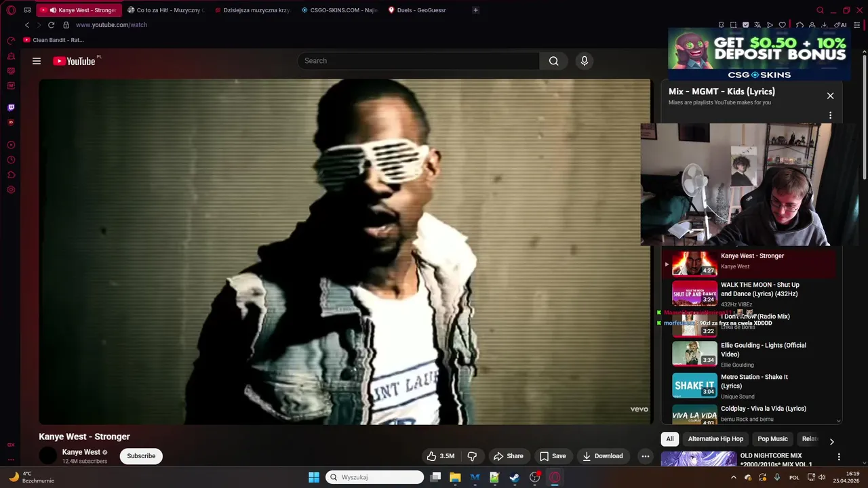
Task: Select the All filter chip
Action: point(670,439)
